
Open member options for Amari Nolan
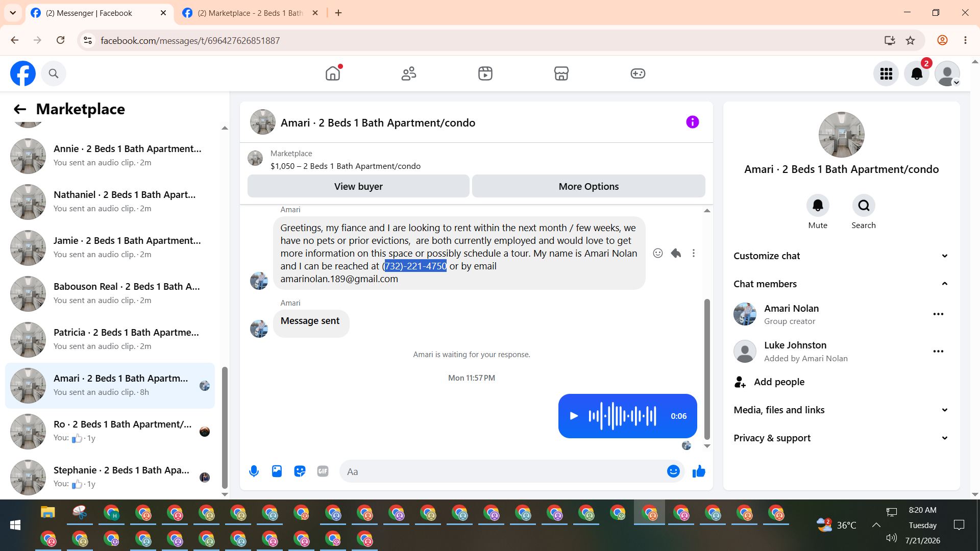(938, 314)
